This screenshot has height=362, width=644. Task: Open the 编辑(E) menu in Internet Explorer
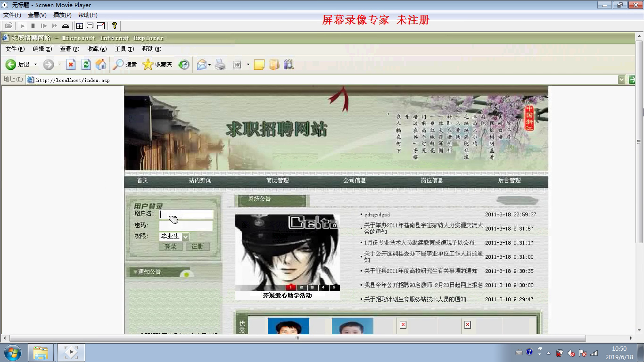click(42, 49)
